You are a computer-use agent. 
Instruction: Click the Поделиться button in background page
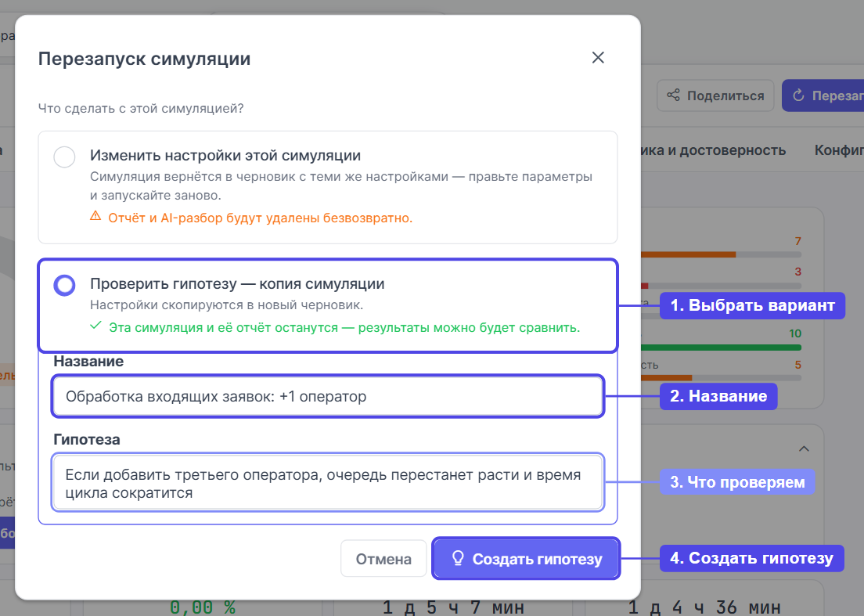click(x=715, y=95)
